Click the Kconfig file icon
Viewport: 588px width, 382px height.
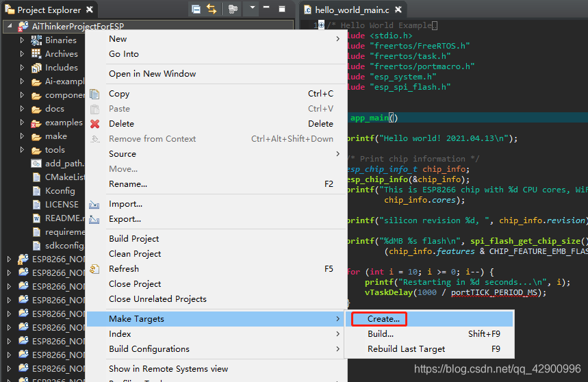36,191
